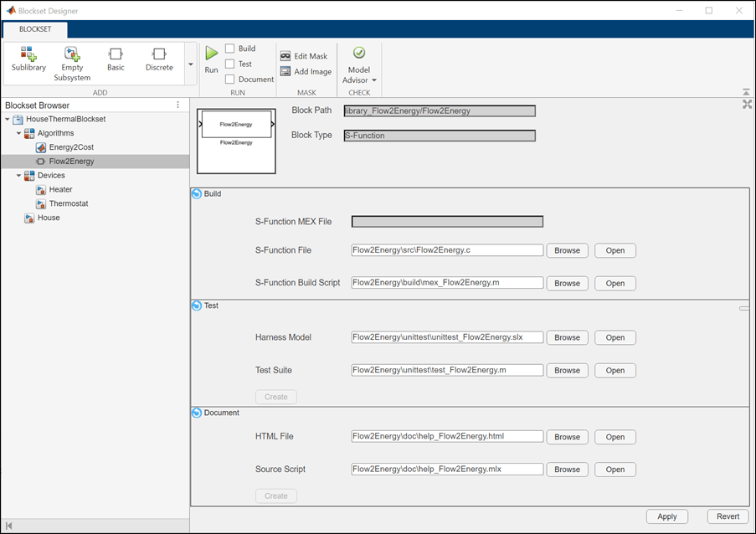Expand the ADD gallery dropdown arrow
Viewport: 756px width, 534px height.
click(x=190, y=64)
